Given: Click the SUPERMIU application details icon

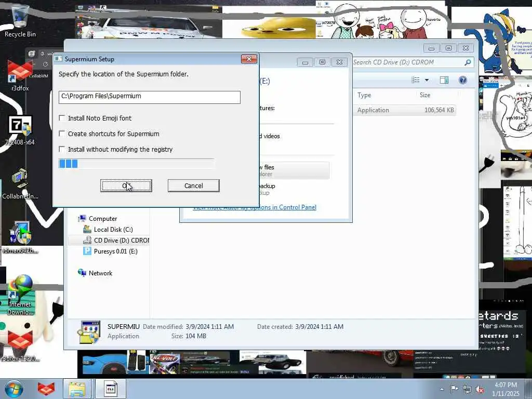Looking at the screenshot, I should [88, 332].
